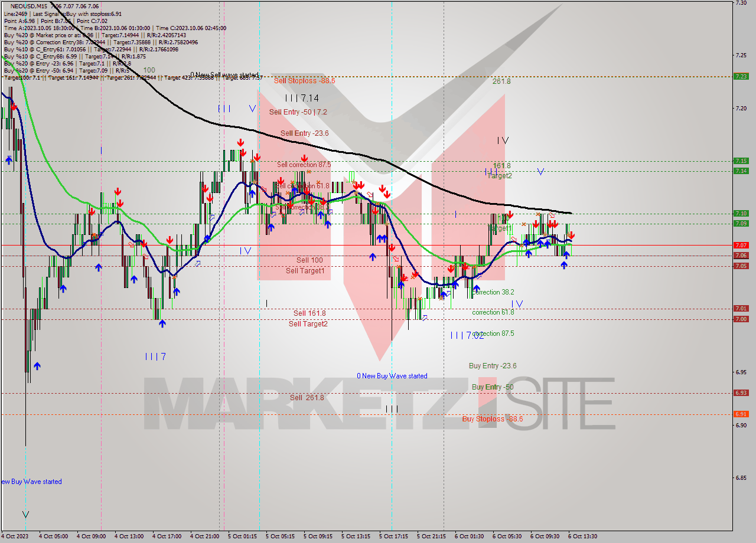Click the 'I I I 7.02' wave label
The width and height of the screenshot is (756, 543).
click(467, 335)
